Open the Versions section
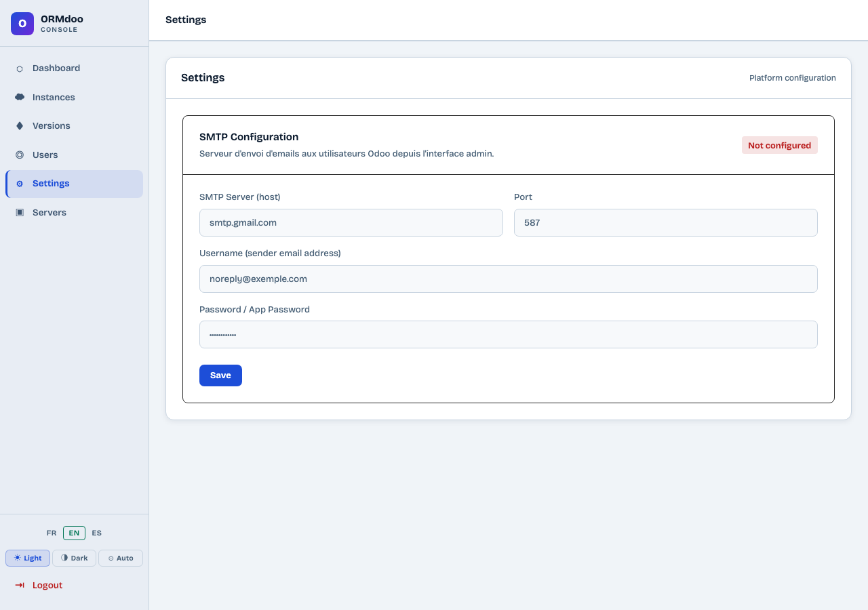Screen dimensions: 868x610 point(75,126)
